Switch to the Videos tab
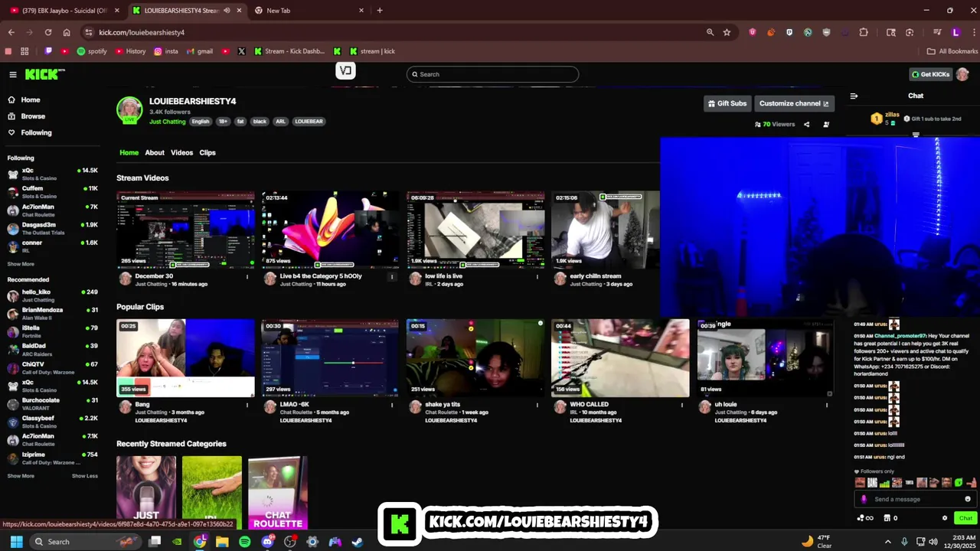The width and height of the screenshot is (980, 551). click(181, 152)
